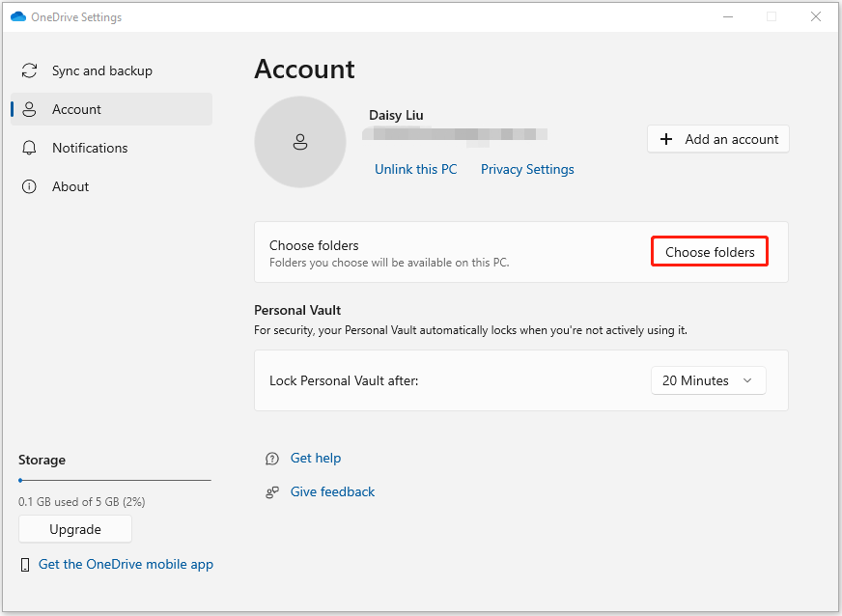Click the Unlink this PC link
The image size is (842, 616).
(415, 169)
